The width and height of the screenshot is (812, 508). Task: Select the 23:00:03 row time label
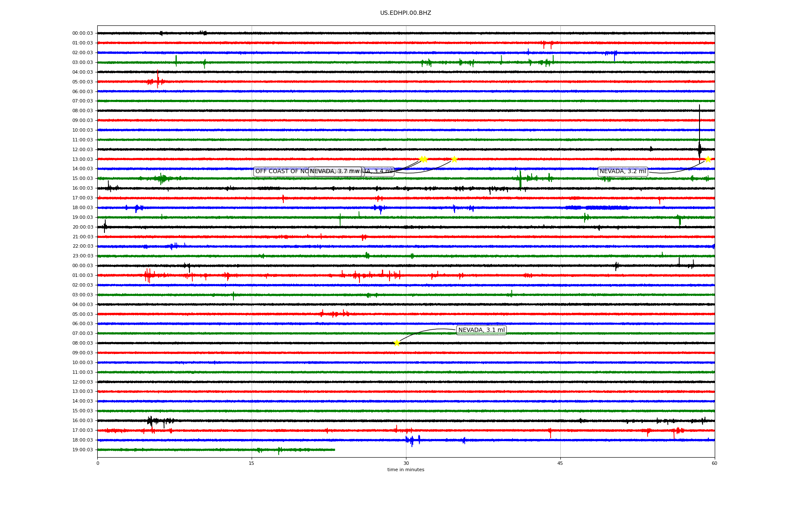coord(82,256)
